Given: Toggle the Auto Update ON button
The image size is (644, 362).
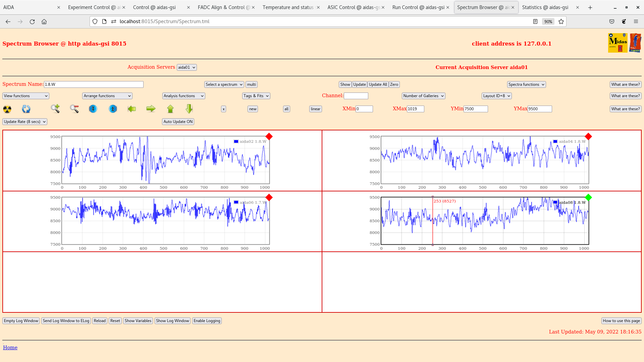Looking at the screenshot, I should click(x=178, y=122).
